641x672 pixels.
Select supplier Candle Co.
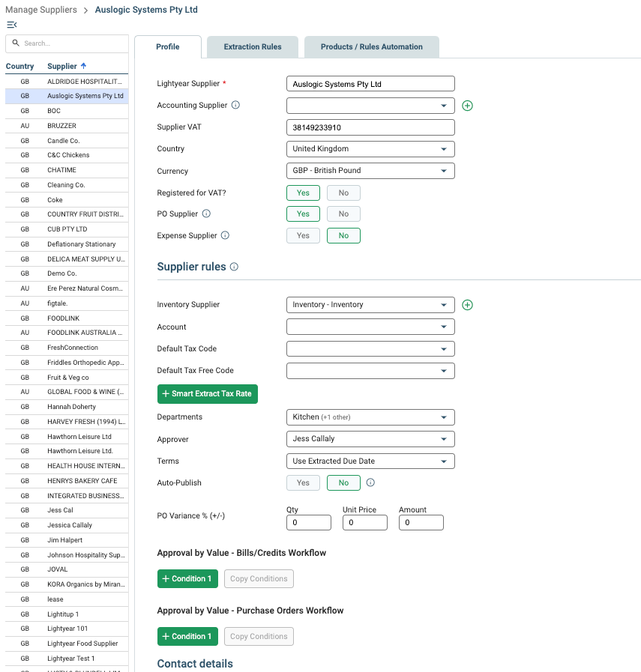[67, 141]
